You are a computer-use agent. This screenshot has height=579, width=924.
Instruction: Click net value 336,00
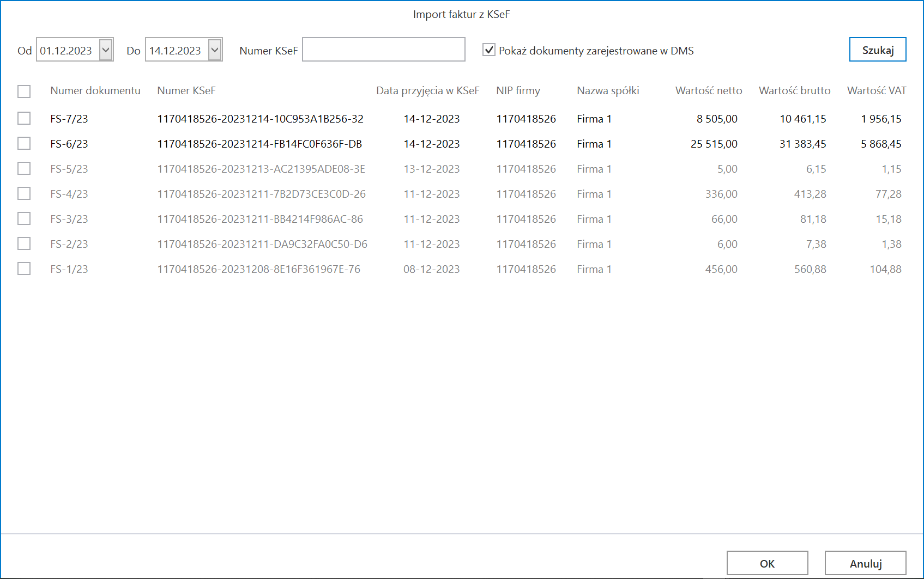click(721, 194)
